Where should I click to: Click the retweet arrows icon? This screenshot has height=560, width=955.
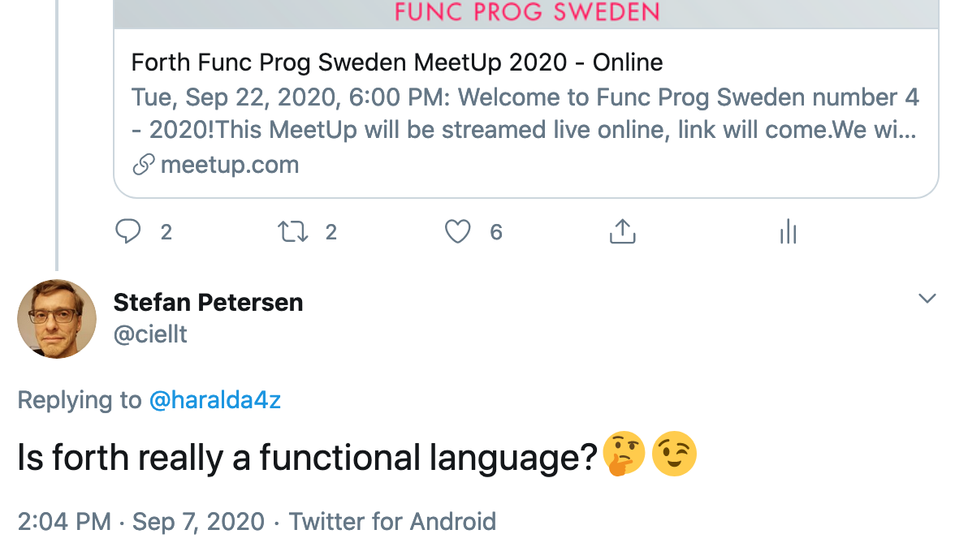pyautogui.click(x=293, y=232)
